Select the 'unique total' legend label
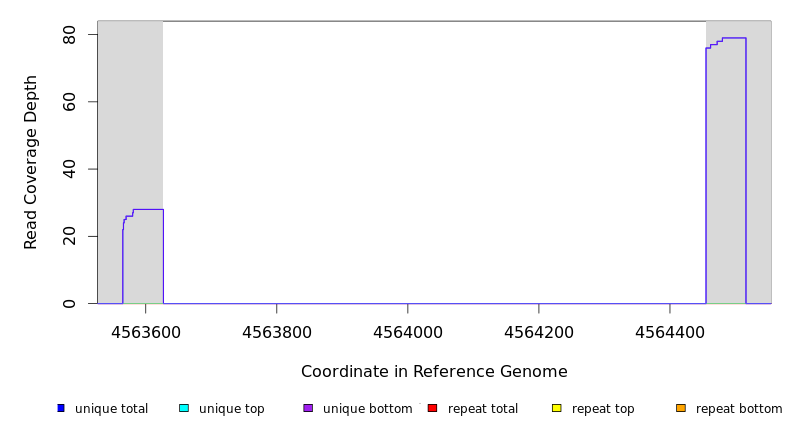Image resolution: width=792 pixels, height=432 pixels. pyautogui.click(x=111, y=409)
